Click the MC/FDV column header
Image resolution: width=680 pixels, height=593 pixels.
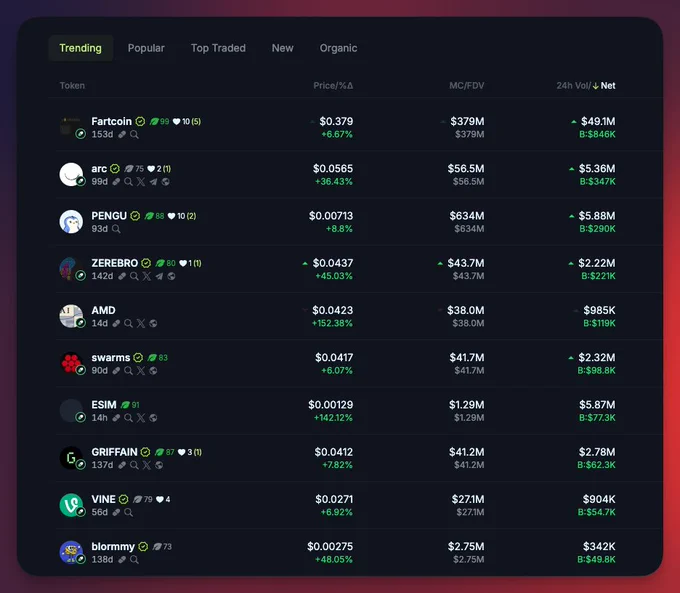467,85
